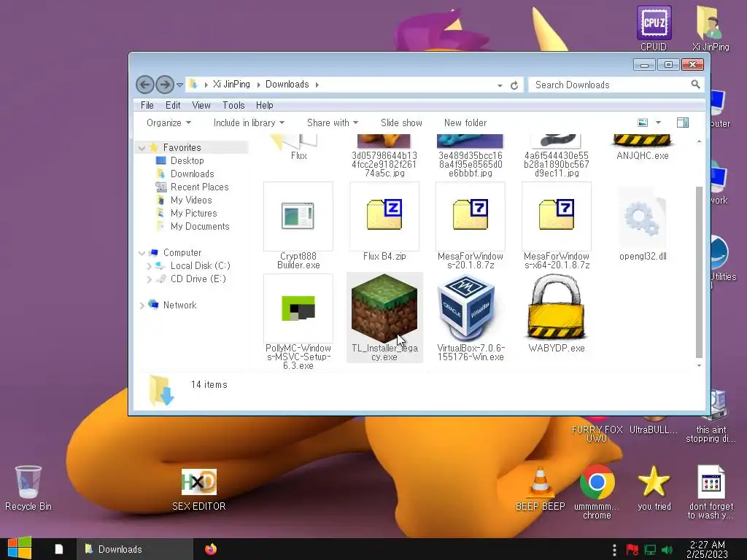Open My Pictures in Favorites

click(193, 214)
